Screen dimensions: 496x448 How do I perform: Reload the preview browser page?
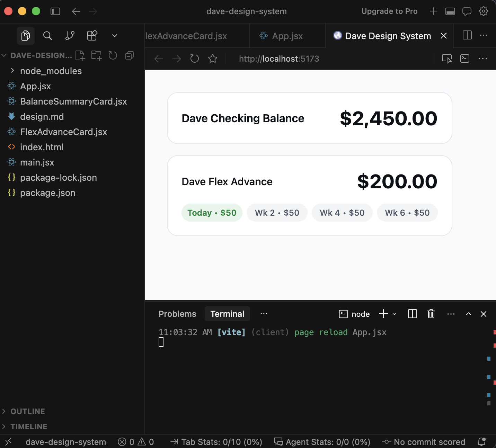195,59
